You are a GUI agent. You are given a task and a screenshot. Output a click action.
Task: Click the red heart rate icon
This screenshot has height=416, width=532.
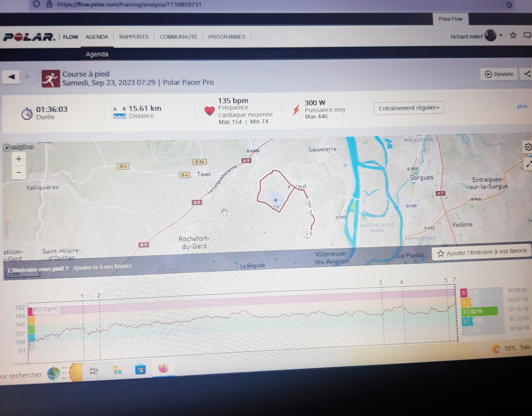209,111
